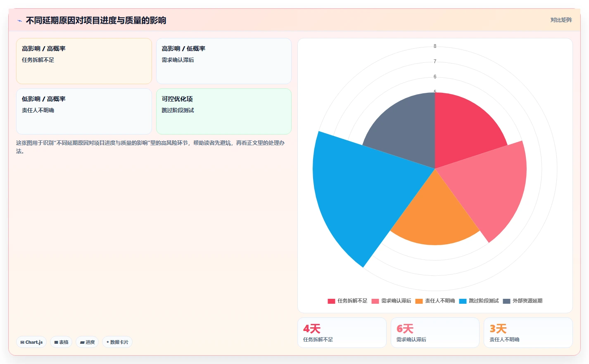
Task: Click 跳过阶段测试 text in matrix card
Action: [178, 110]
